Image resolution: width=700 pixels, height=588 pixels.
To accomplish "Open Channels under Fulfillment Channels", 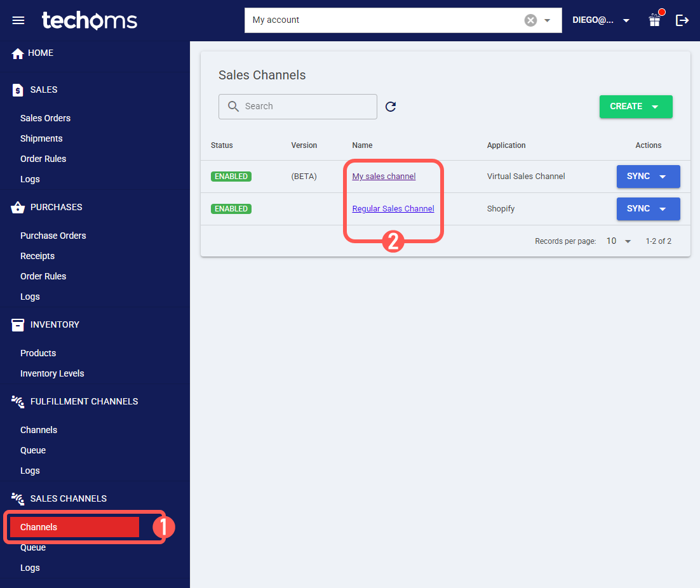I will (38, 430).
